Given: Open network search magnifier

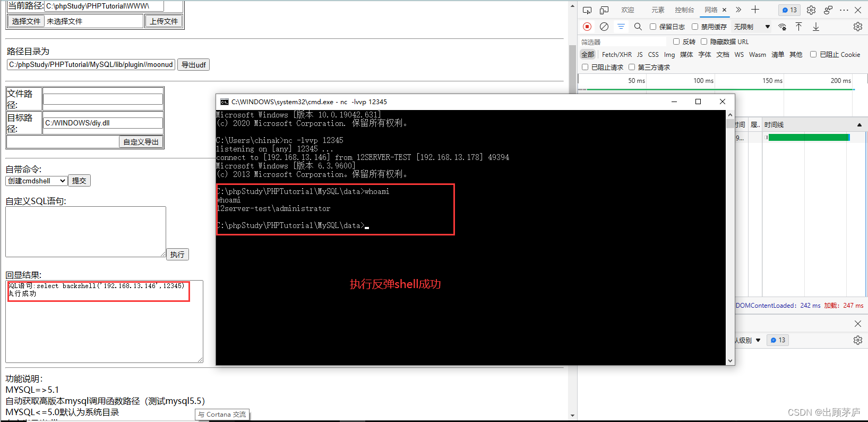Looking at the screenshot, I should pos(638,27).
